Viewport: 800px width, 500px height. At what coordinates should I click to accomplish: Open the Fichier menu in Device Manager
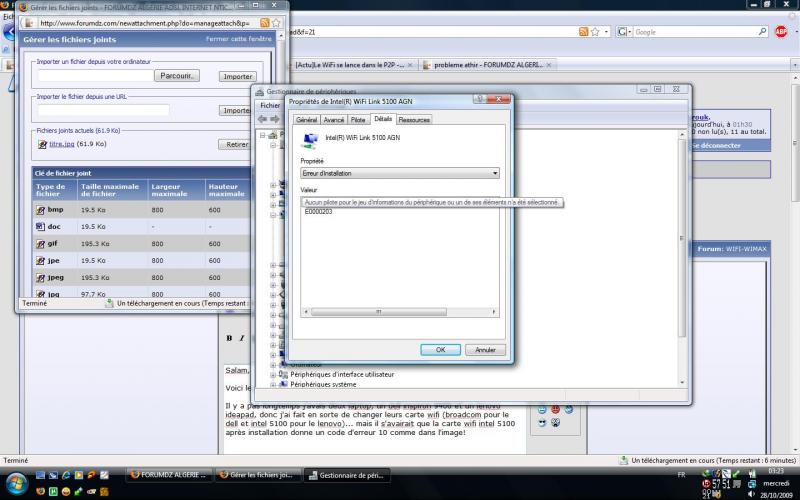pyautogui.click(x=270, y=106)
